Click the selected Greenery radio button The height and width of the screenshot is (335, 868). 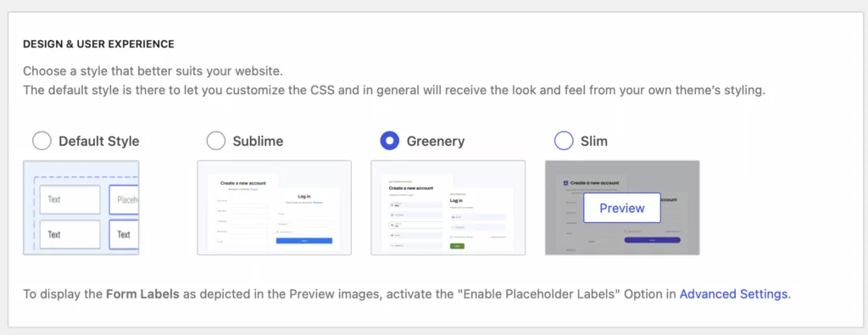coord(390,141)
